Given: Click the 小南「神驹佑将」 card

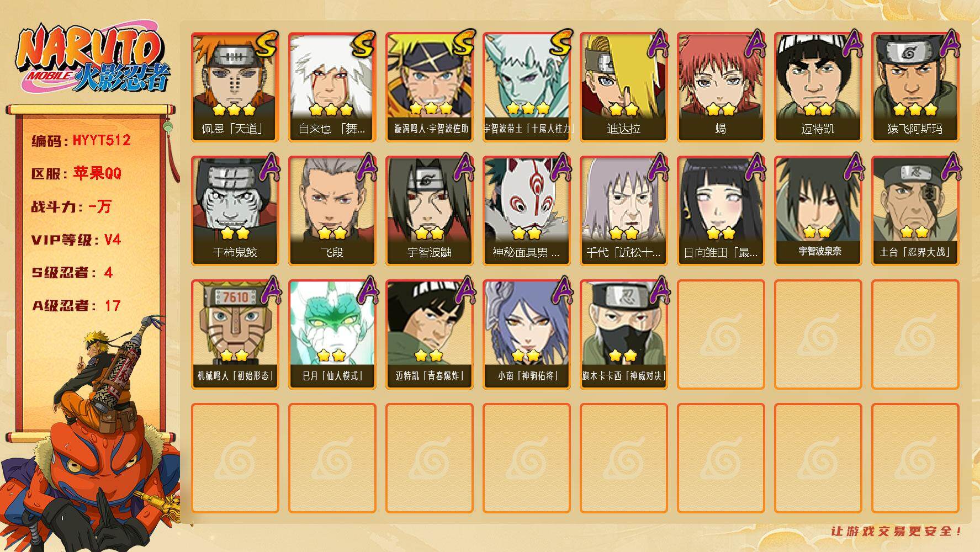Looking at the screenshot, I should [x=526, y=334].
